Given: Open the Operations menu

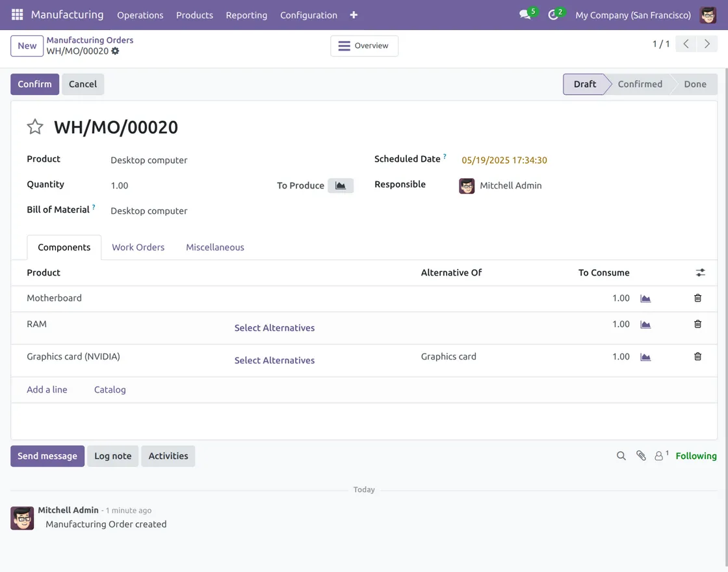Looking at the screenshot, I should (x=140, y=15).
